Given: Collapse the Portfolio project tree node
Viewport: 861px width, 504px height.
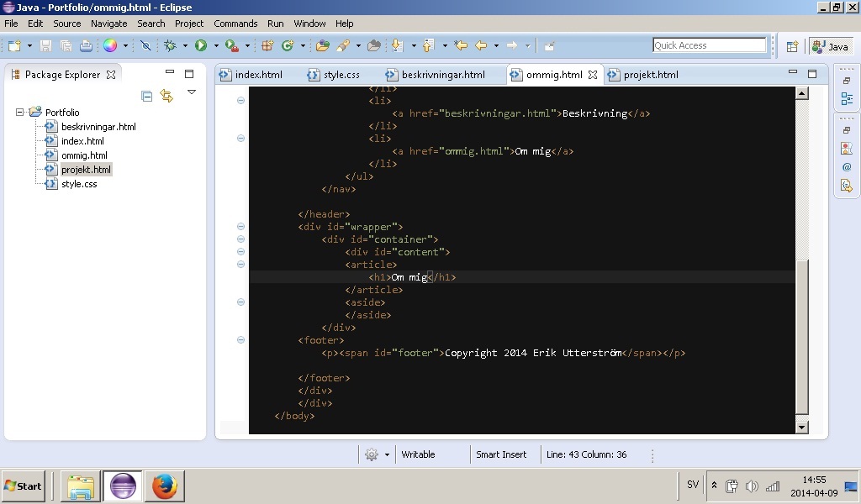Looking at the screenshot, I should pyautogui.click(x=21, y=112).
